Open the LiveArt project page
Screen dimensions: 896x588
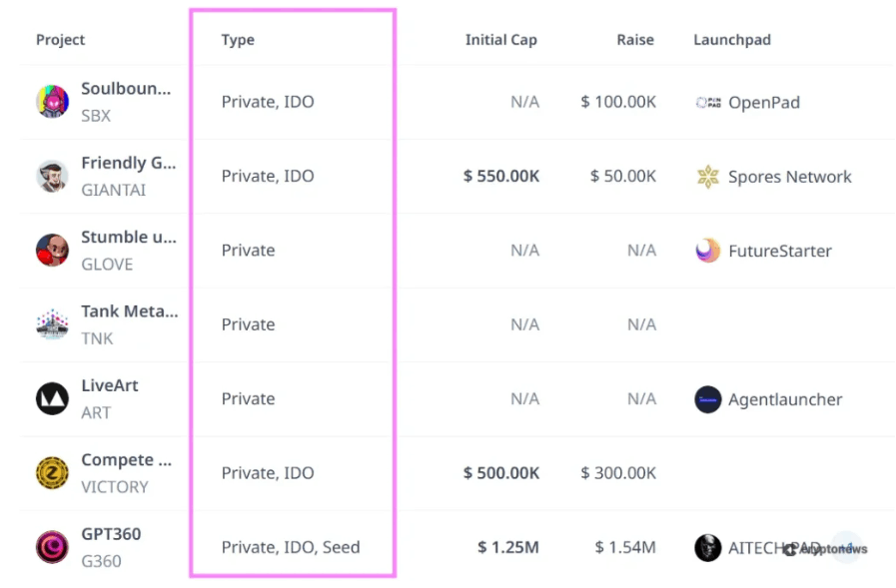point(110,385)
